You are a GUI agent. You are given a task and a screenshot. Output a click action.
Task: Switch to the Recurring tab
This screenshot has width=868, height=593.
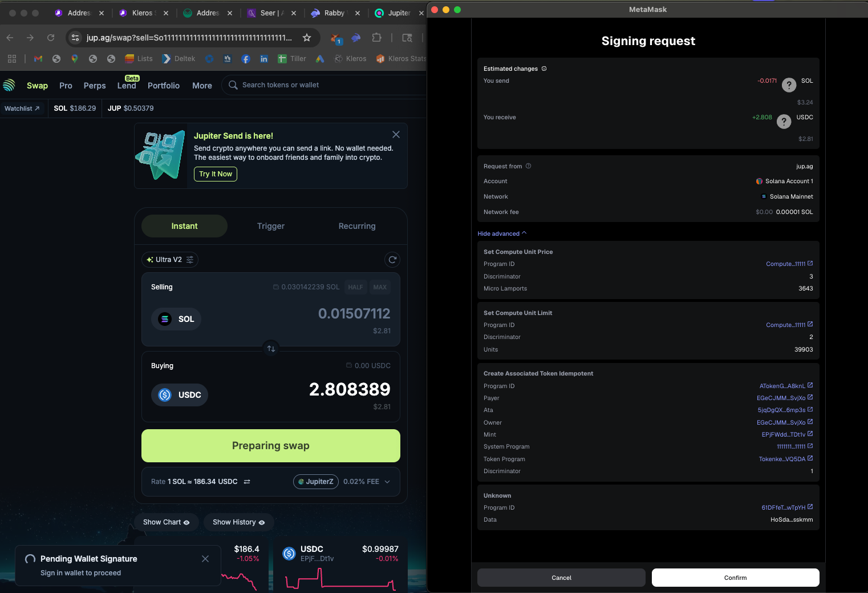pos(357,226)
